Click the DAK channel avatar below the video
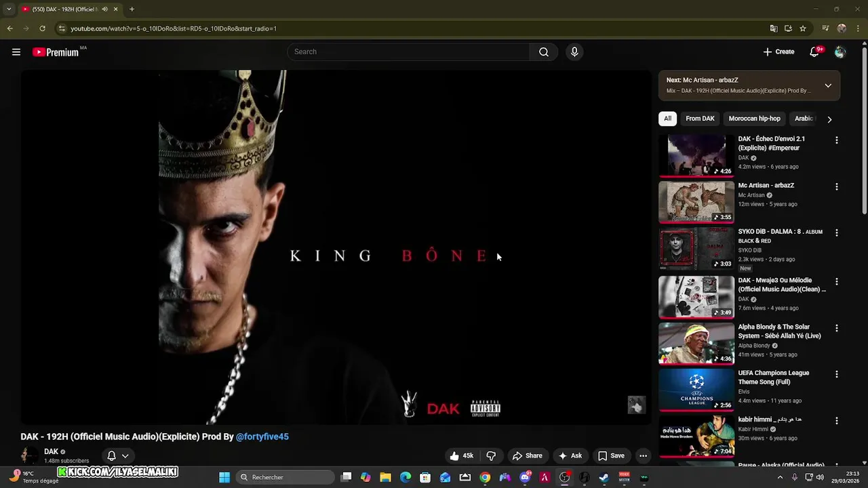This screenshot has width=868, height=488. (x=29, y=455)
